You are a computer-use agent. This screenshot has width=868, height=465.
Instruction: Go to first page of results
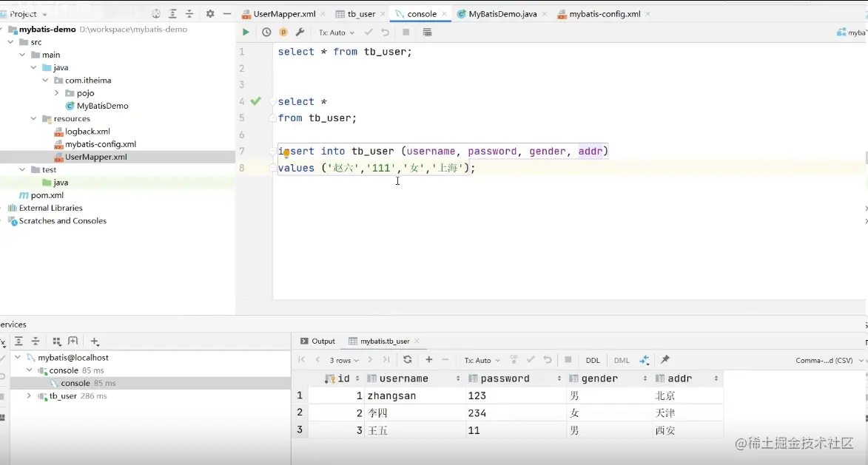pos(302,359)
